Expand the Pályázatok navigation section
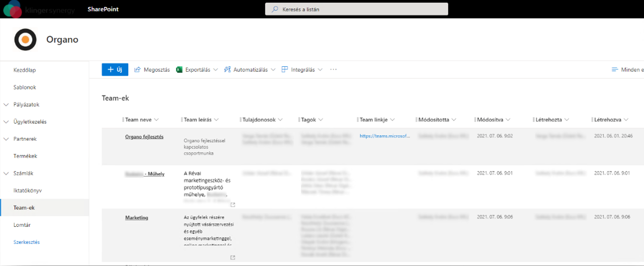The height and width of the screenshot is (266, 644). [6, 105]
